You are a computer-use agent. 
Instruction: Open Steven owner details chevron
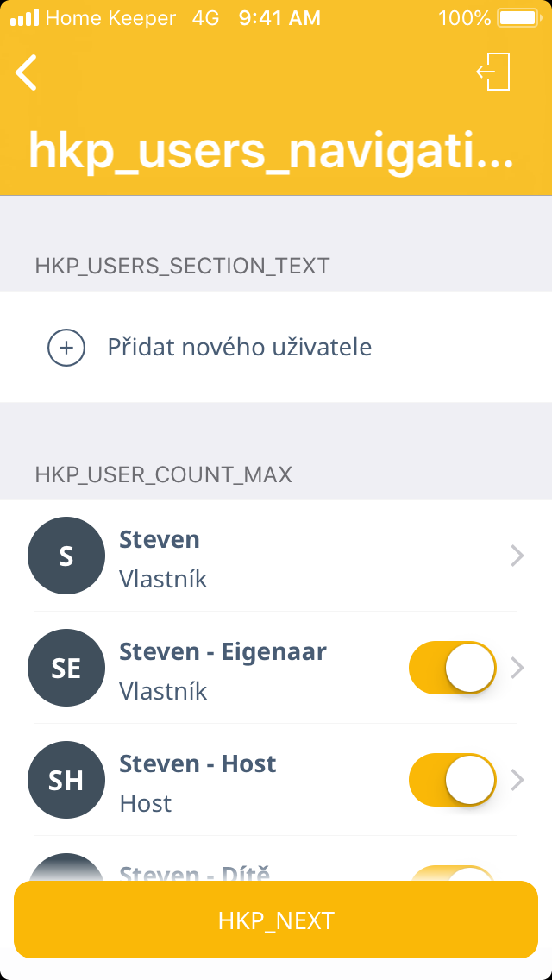click(517, 556)
